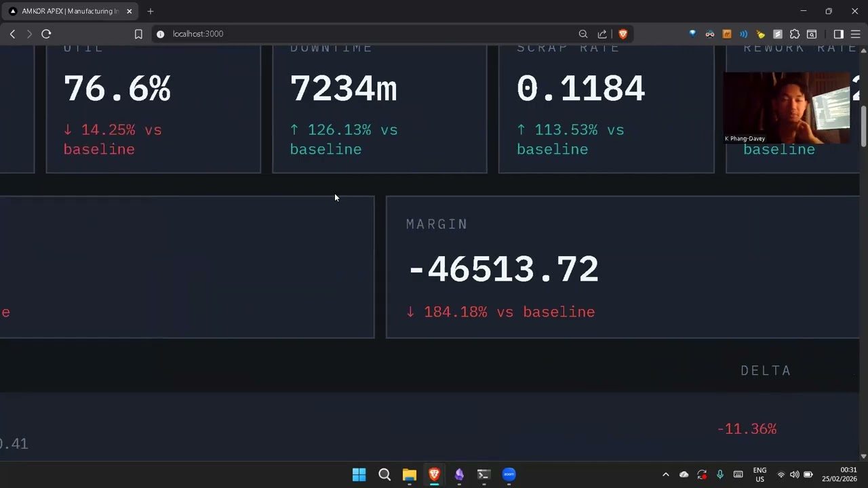
Task: Open the yellow broom extension icon
Action: tap(761, 34)
